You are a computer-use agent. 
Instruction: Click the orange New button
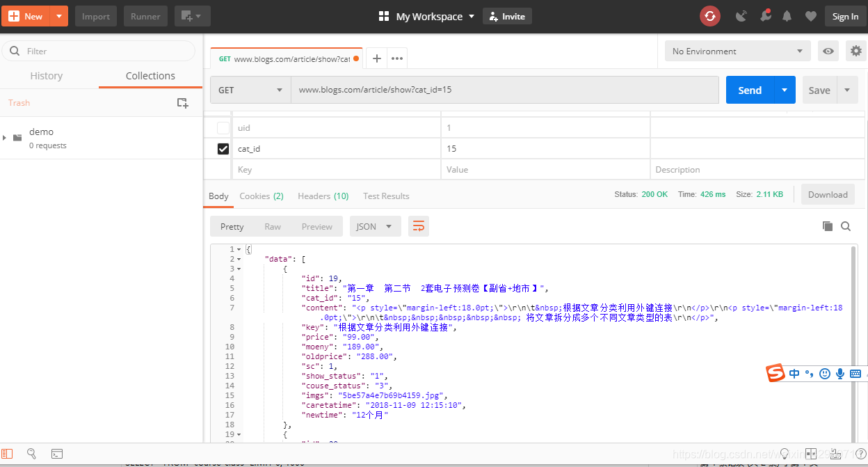(x=26, y=16)
